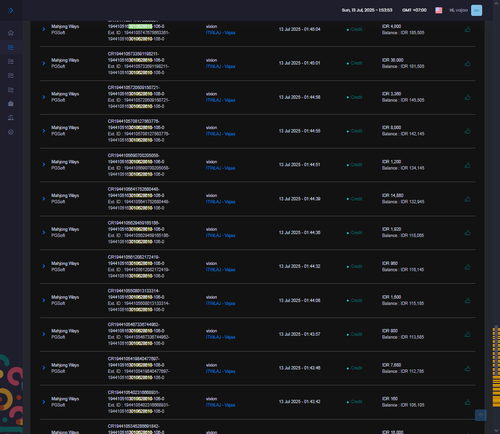
Task: Click the thumbs-up icon on the IDR 1,920 row
Action: tap(468, 233)
